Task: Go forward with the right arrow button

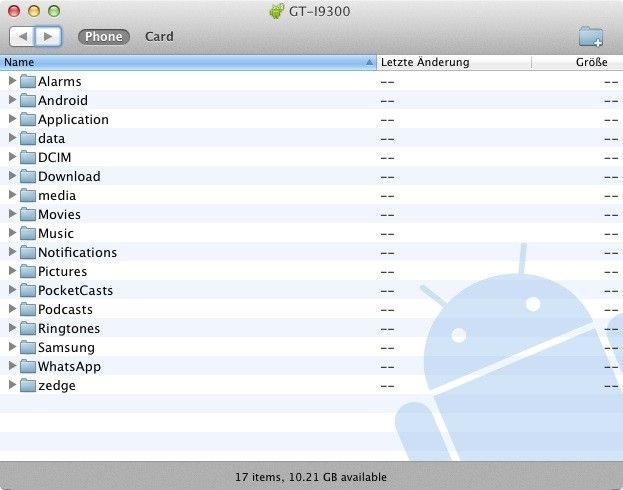Action: click(48, 37)
